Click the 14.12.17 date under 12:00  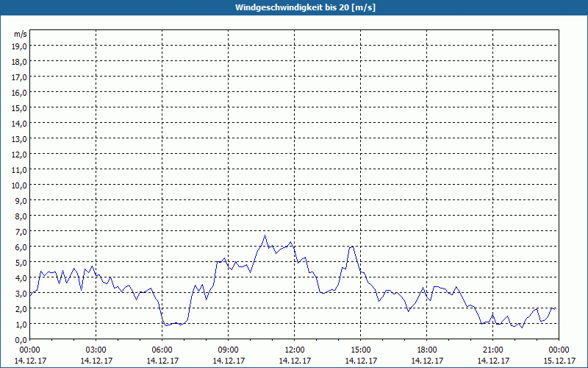tap(295, 361)
